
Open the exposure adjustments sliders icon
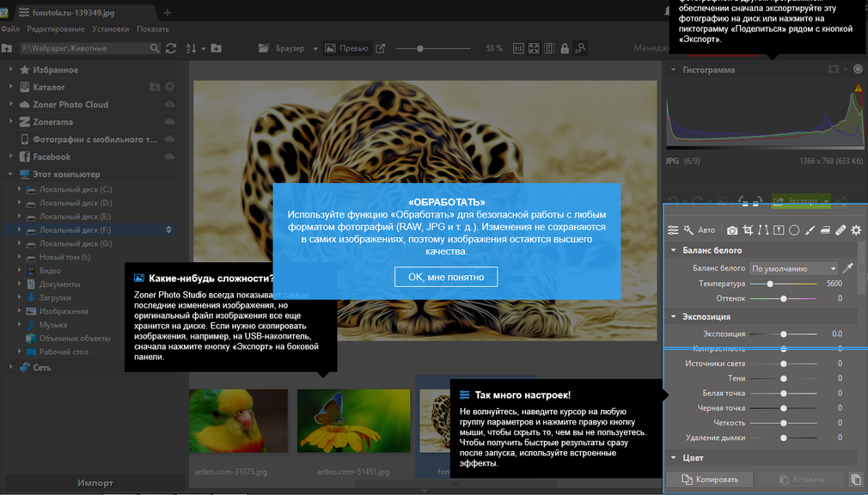pyautogui.click(x=673, y=230)
